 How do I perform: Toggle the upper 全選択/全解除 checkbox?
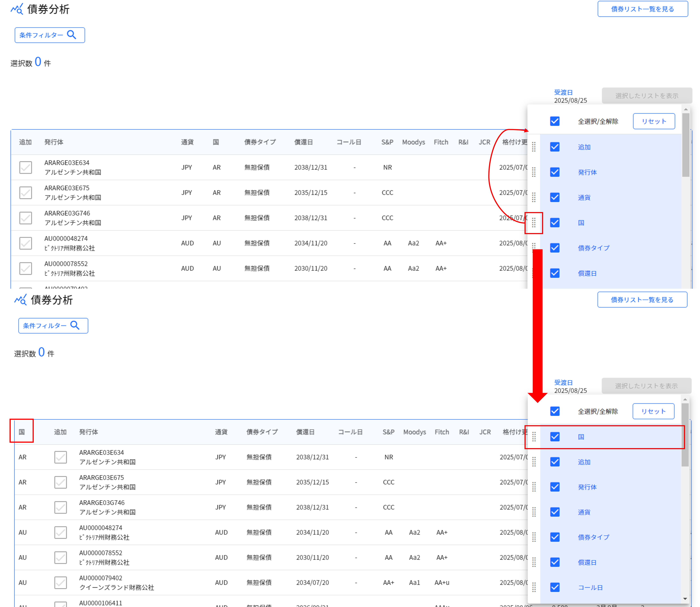click(x=555, y=121)
